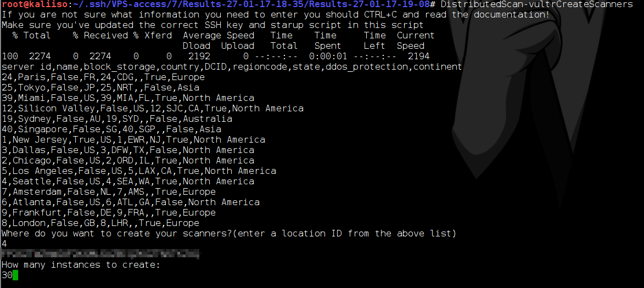Click the Paris location row
Screen dimensions: 644x288
click(103, 77)
